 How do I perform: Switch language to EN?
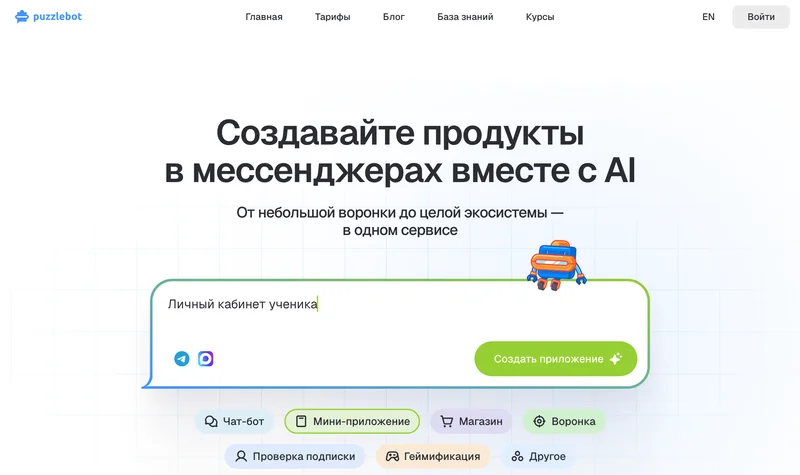(x=708, y=17)
